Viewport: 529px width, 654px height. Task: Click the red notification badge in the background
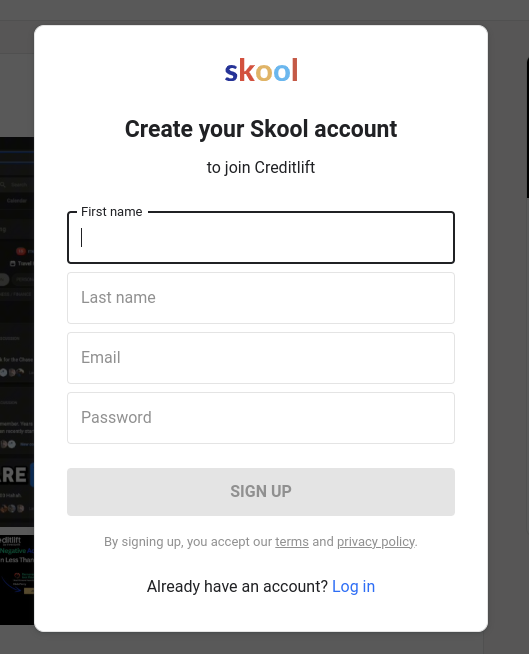click(x=21, y=251)
